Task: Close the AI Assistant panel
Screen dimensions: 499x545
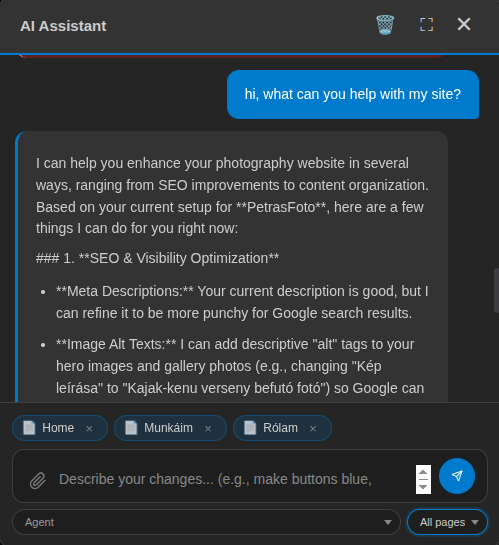Action: click(x=464, y=24)
